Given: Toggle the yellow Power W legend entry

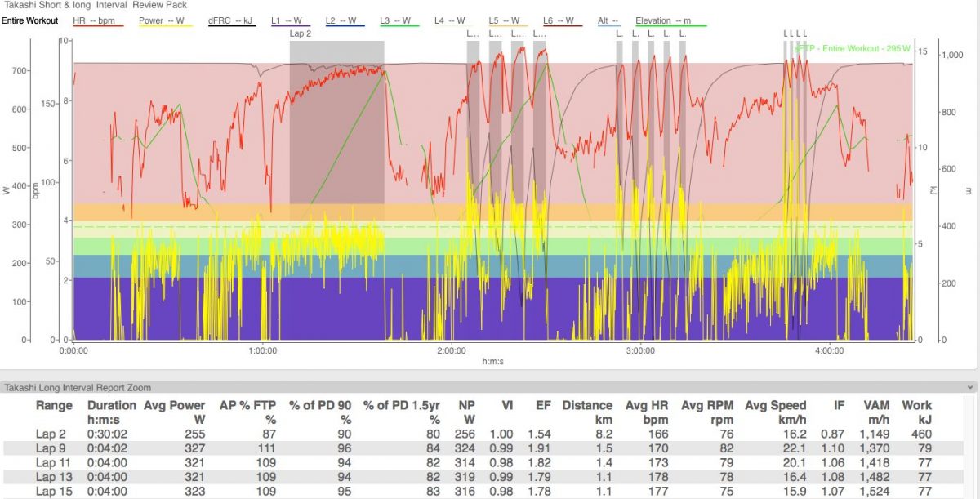Looking at the screenshot, I should tap(166, 20).
